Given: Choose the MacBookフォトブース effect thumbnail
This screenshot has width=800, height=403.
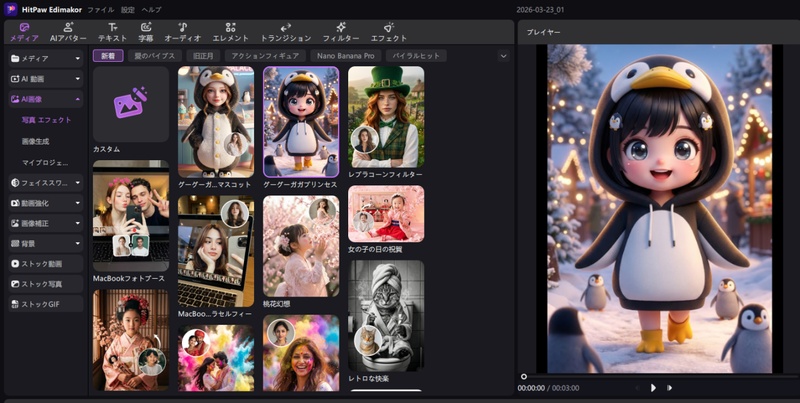Looking at the screenshot, I should point(131,216).
